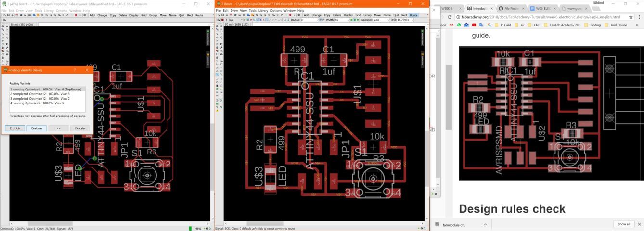Click the >> button in Routing Variants dialog
The image size is (644, 231).
(58, 128)
